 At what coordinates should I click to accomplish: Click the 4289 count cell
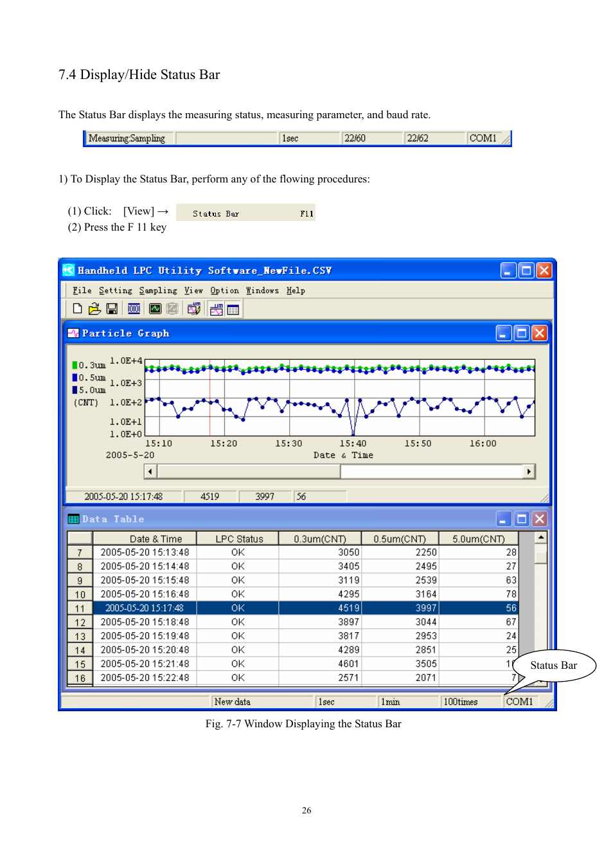320,650
